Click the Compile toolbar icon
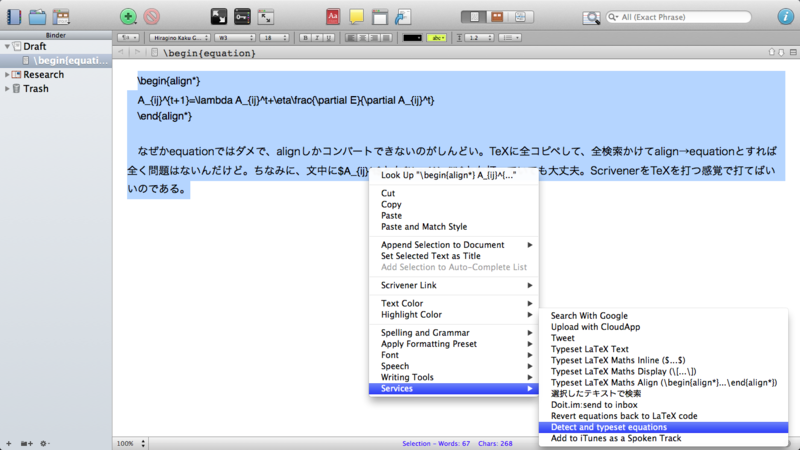800x450 pixels. coord(403,17)
